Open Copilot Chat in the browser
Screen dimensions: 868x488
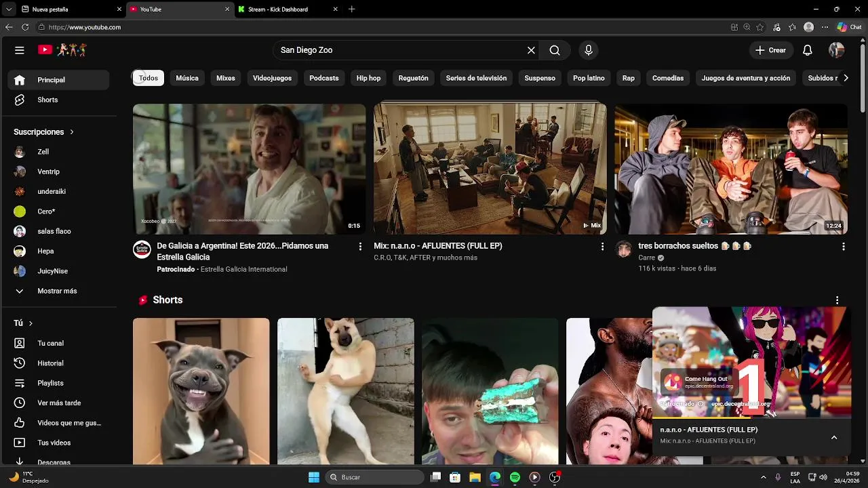(850, 27)
